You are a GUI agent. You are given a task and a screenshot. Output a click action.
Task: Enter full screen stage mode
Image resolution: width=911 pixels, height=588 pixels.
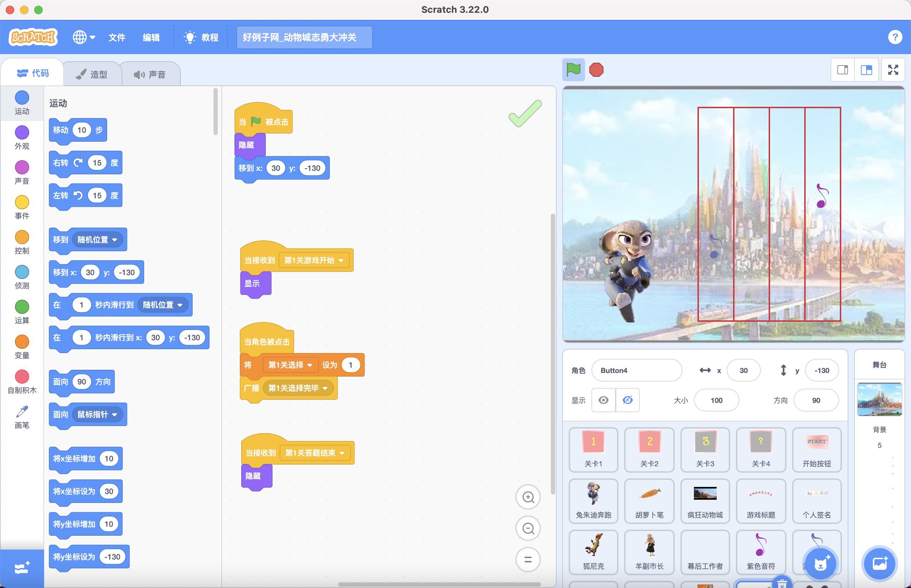point(893,69)
